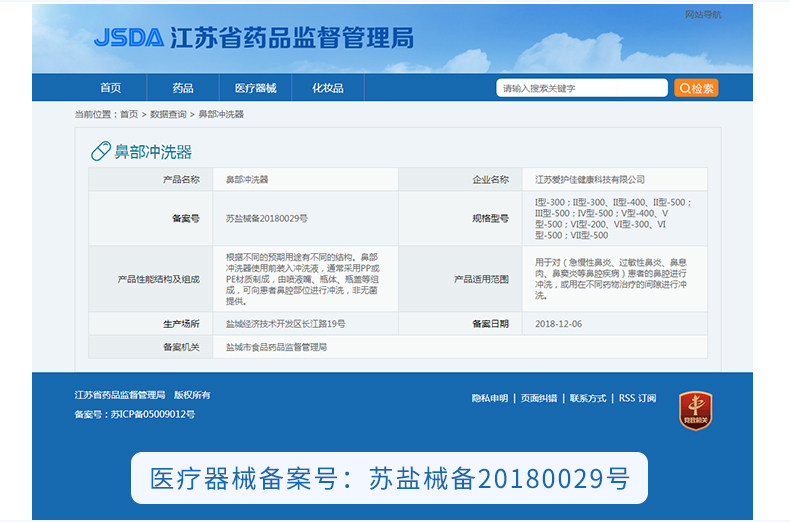Open the 隐私申明 footer link
Image resolution: width=790 pixels, height=522 pixels.
[490, 398]
